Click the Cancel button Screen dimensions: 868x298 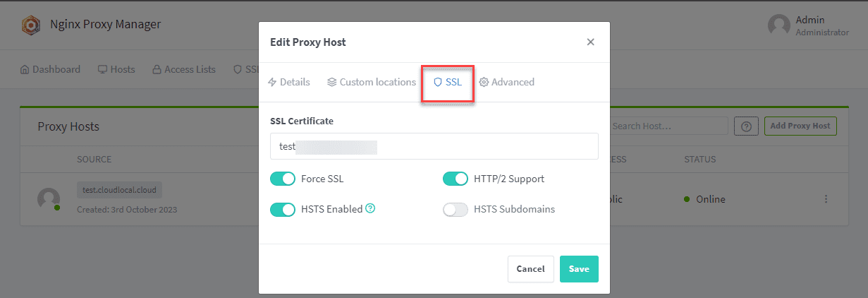coord(530,269)
